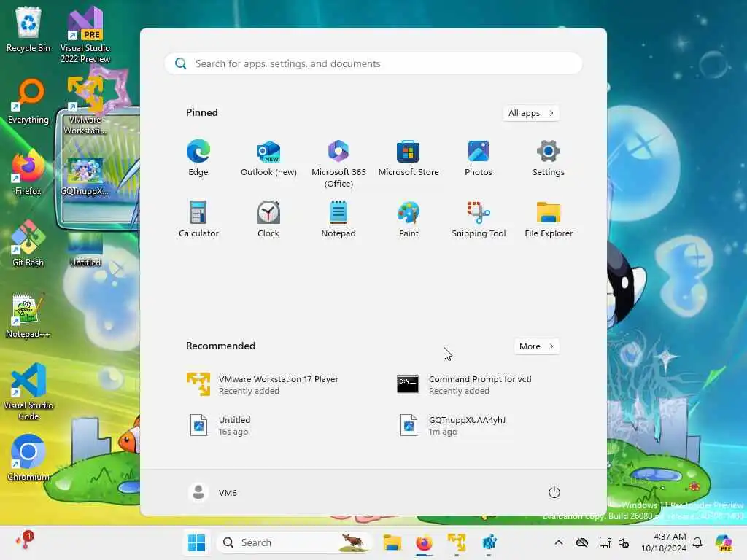Launch the Paint app
The width and height of the screenshot is (747, 560).
tap(409, 219)
